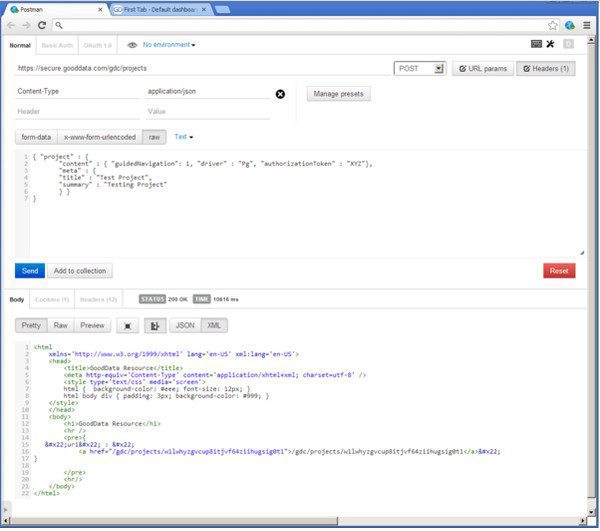Format the response as XML
The image size is (600, 531).
[214, 326]
